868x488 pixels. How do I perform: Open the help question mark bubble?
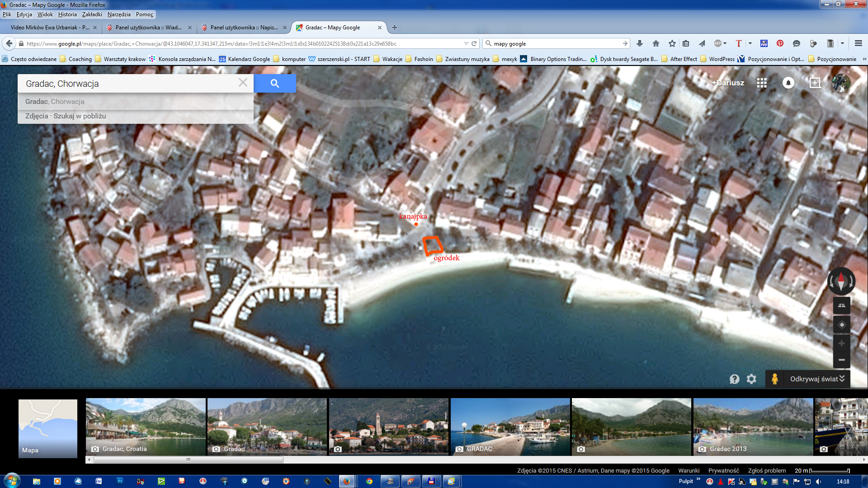coord(734,379)
